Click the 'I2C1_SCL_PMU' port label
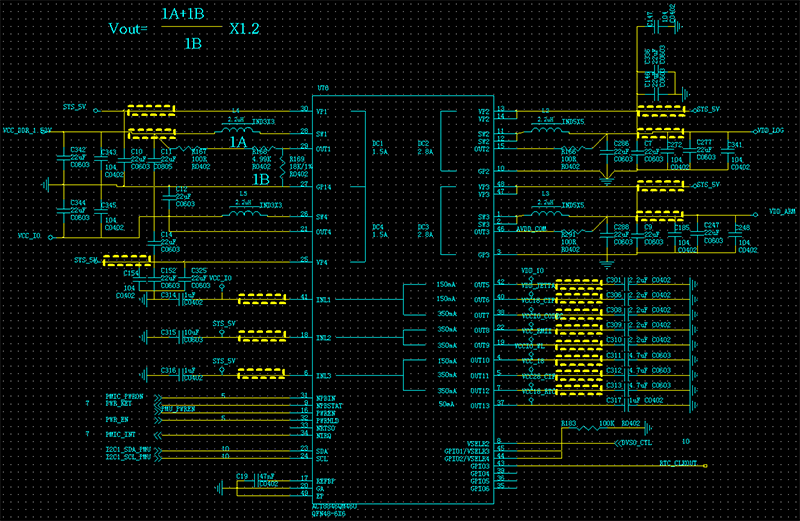Viewport: 800px width, 521px height. 128,457
